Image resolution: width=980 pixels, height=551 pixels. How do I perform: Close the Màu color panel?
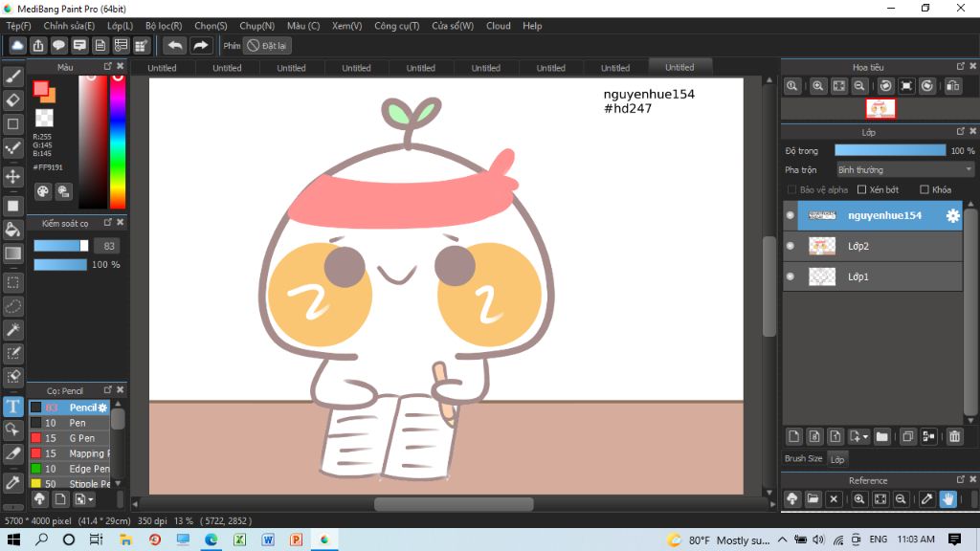click(120, 66)
